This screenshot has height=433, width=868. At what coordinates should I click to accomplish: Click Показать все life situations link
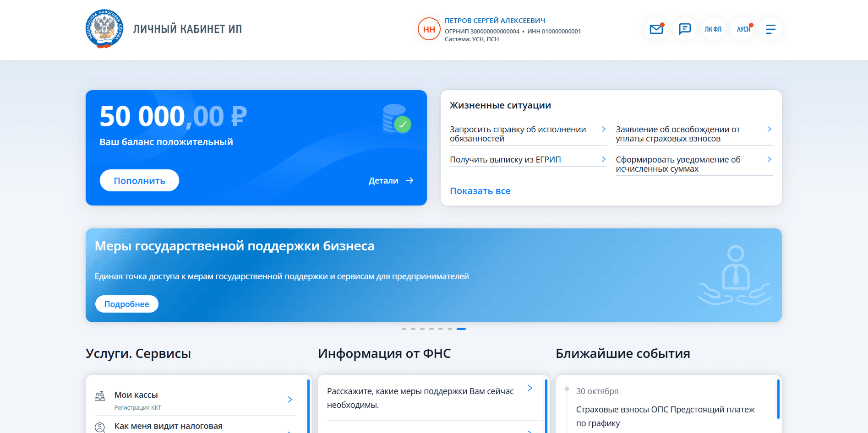point(480,191)
